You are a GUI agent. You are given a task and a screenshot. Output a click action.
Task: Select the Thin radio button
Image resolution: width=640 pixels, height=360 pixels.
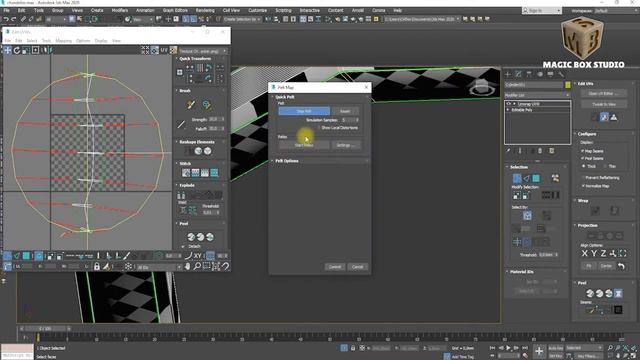click(x=605, y=167)
